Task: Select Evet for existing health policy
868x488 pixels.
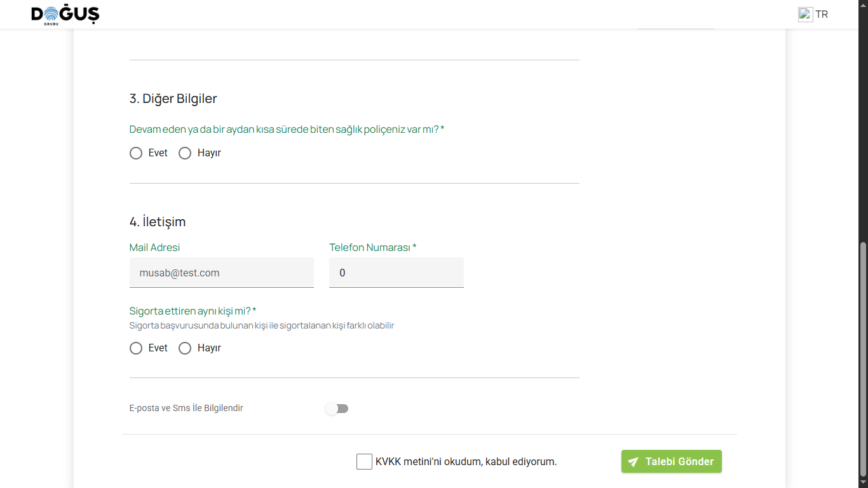Action: pos(136,153)
